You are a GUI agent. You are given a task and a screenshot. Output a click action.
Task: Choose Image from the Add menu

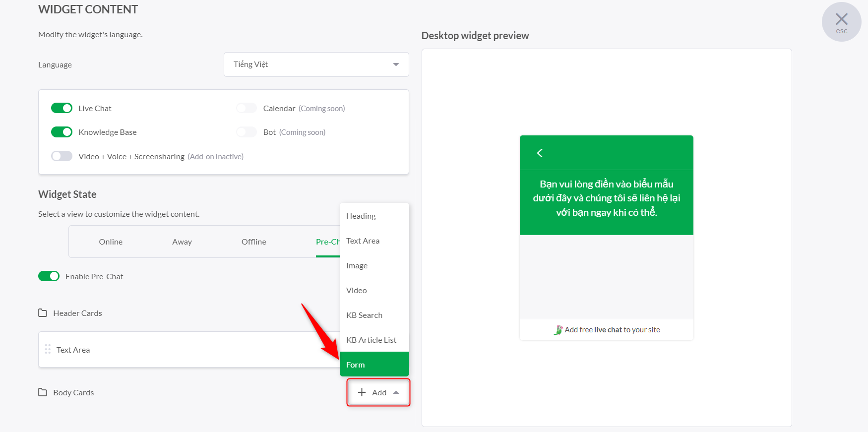coord(374,265)
